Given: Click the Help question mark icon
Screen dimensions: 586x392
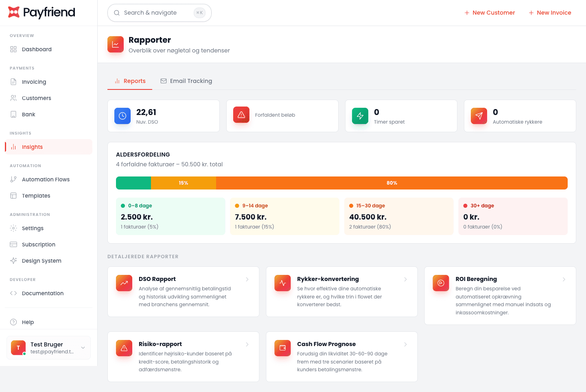Looking at the screenshot, I should click(x=13, y=322).
